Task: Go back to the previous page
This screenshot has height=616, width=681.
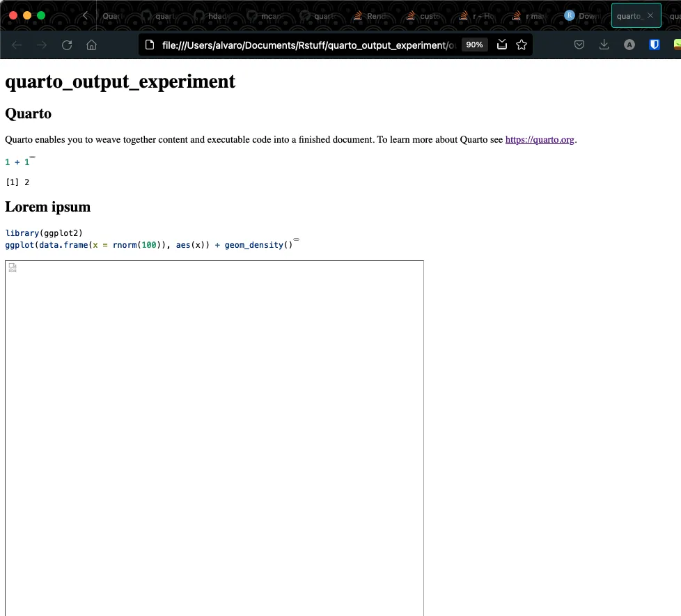Action: click(17, 45)
